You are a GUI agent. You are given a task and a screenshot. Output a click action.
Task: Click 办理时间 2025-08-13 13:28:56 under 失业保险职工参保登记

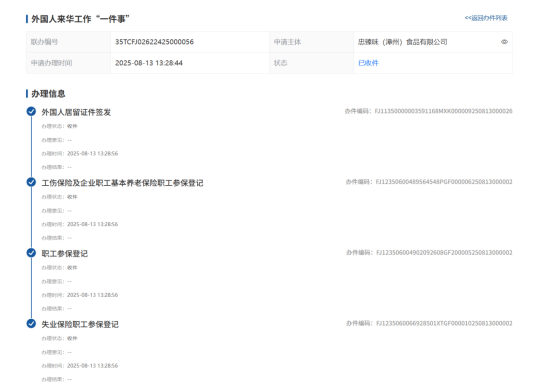coord(80,365)
